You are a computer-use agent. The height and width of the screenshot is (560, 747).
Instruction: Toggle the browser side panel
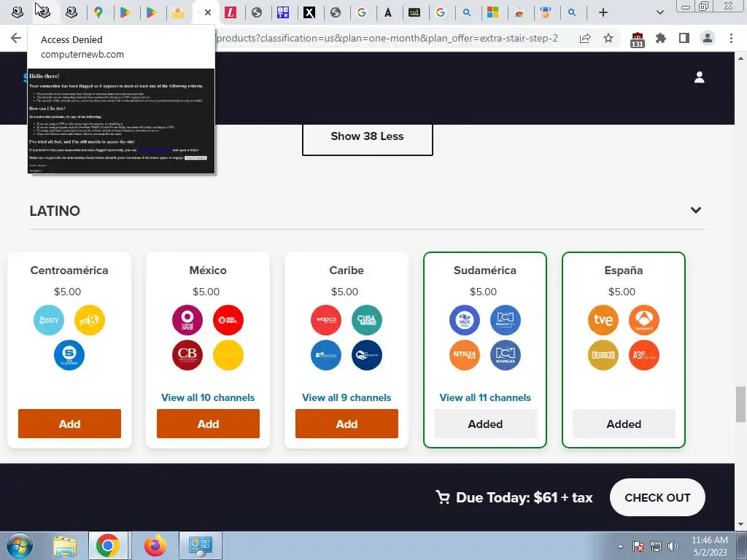point(684,38)
